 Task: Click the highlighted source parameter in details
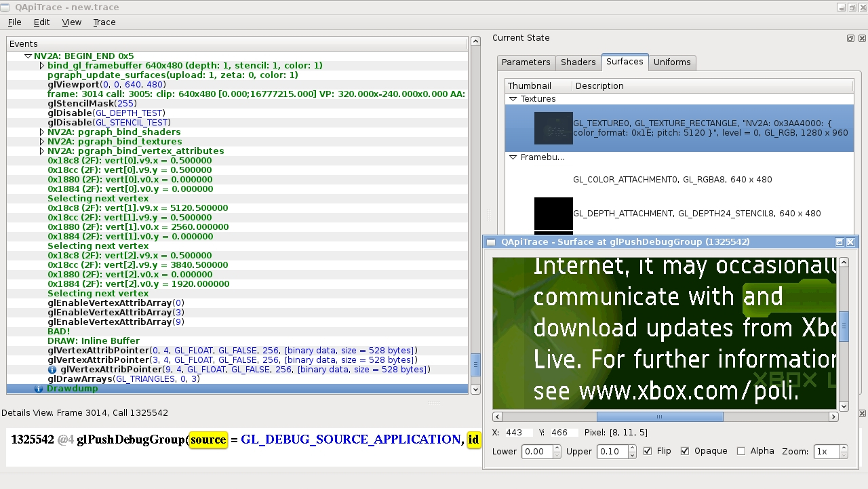(x=208, y=439)
